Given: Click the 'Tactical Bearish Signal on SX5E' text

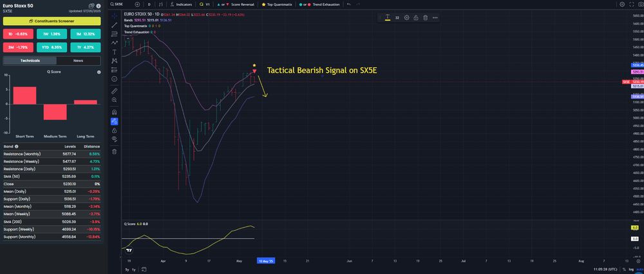Looking at the screenshot, I should coord(322,70).
